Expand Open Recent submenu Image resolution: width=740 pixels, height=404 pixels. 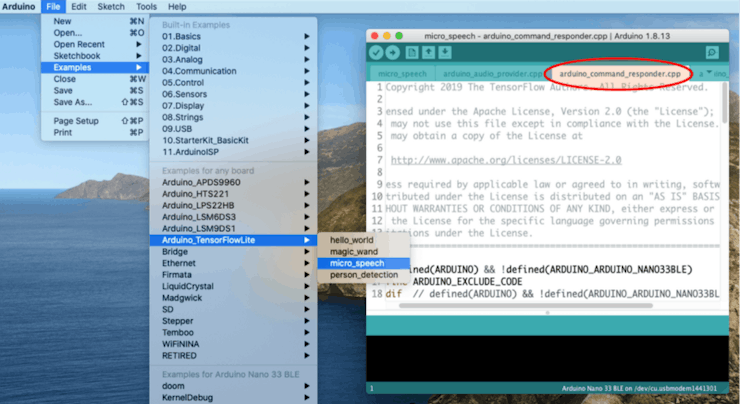coord(95,44)
